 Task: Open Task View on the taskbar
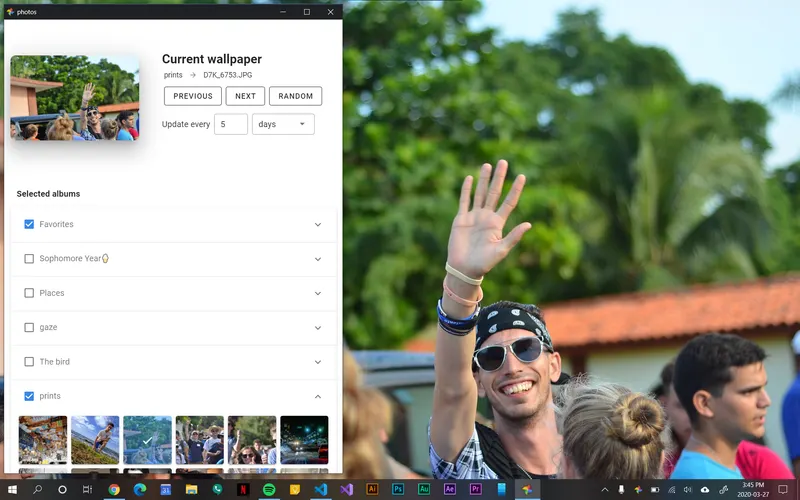(x=87, y=490)
